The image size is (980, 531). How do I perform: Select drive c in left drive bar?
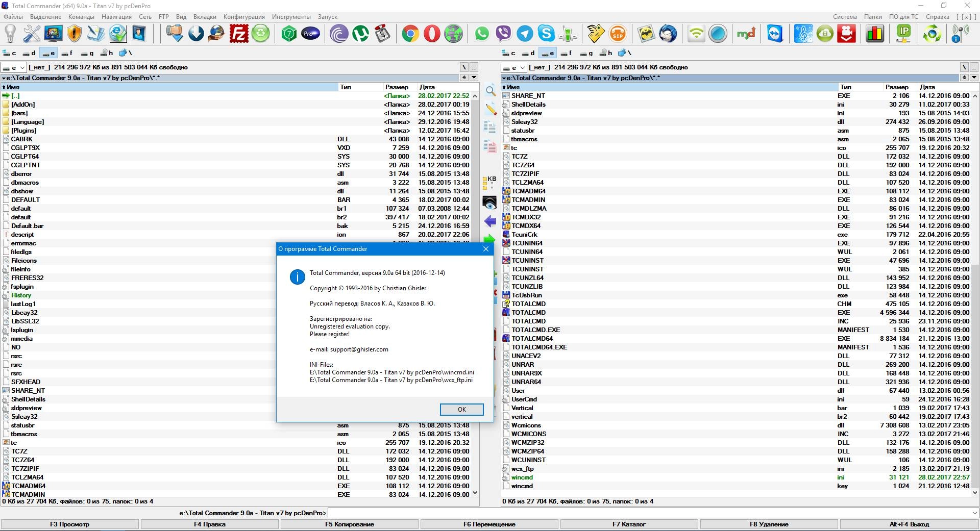tap(10, 53)
